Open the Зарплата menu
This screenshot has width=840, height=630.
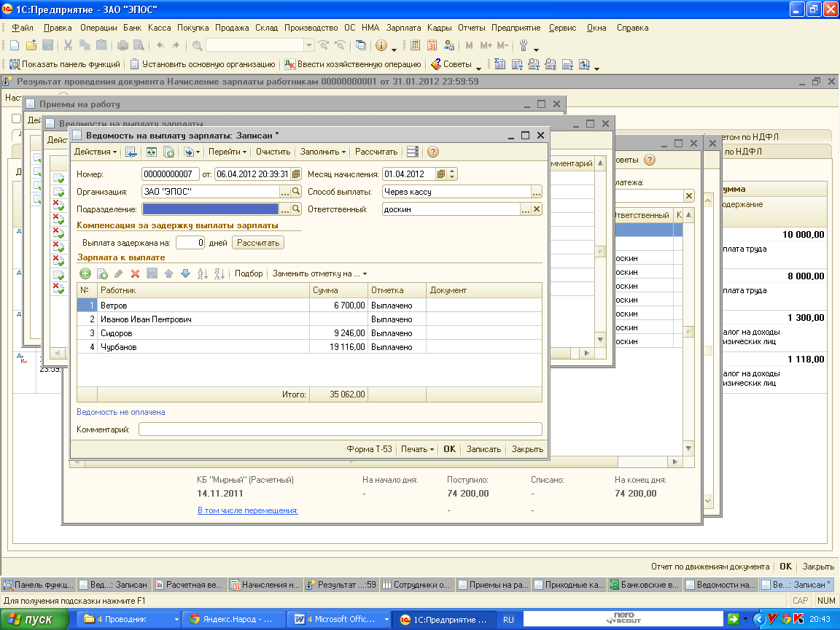click(x=403, y=28)
